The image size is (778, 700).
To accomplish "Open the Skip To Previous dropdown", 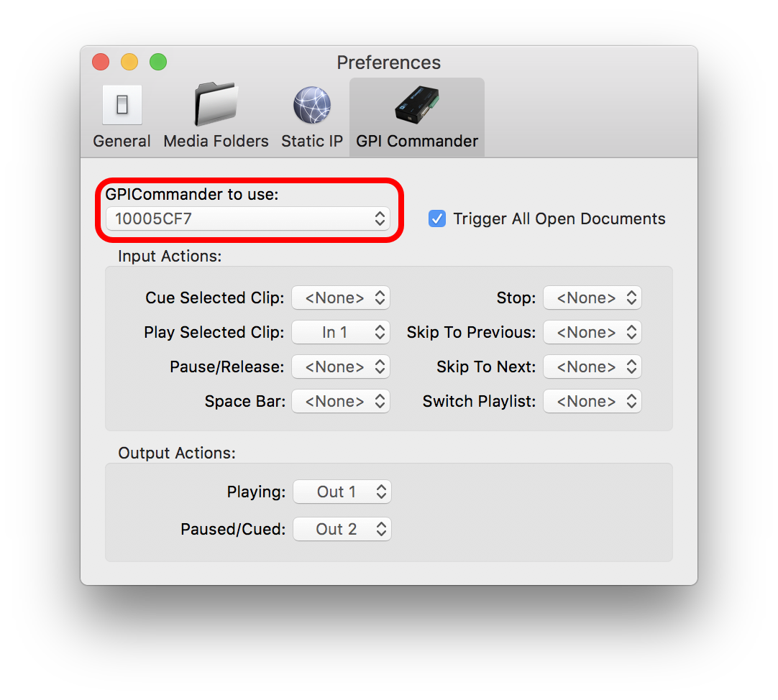I will pyautogui.click(x=592, y=332).
